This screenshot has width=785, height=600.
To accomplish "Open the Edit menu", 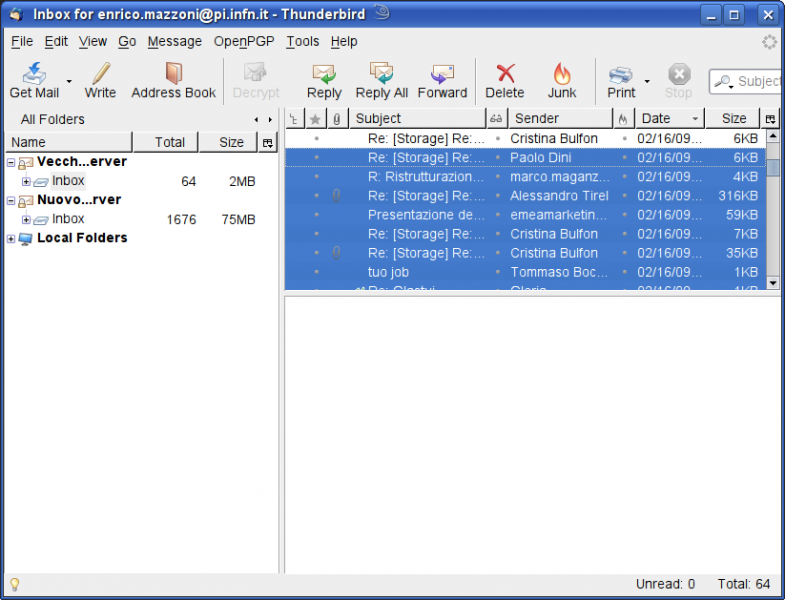I will point(56,41).
